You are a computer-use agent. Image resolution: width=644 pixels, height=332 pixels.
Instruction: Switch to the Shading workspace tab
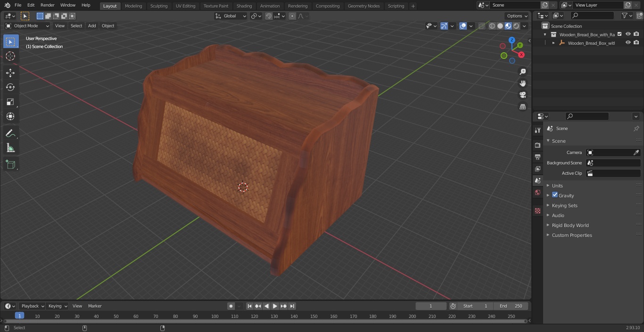(244, 6)
